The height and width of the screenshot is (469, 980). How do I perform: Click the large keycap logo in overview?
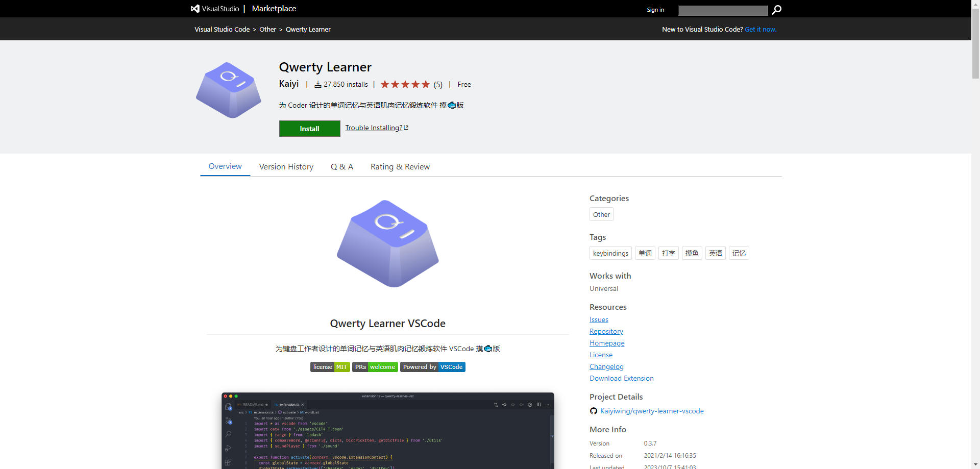tap(388, 243)
